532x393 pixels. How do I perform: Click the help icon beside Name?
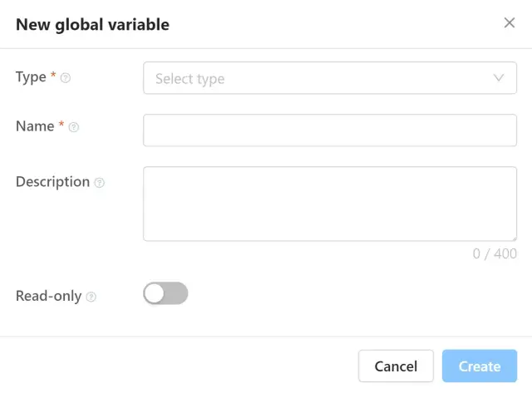point(73,127)
